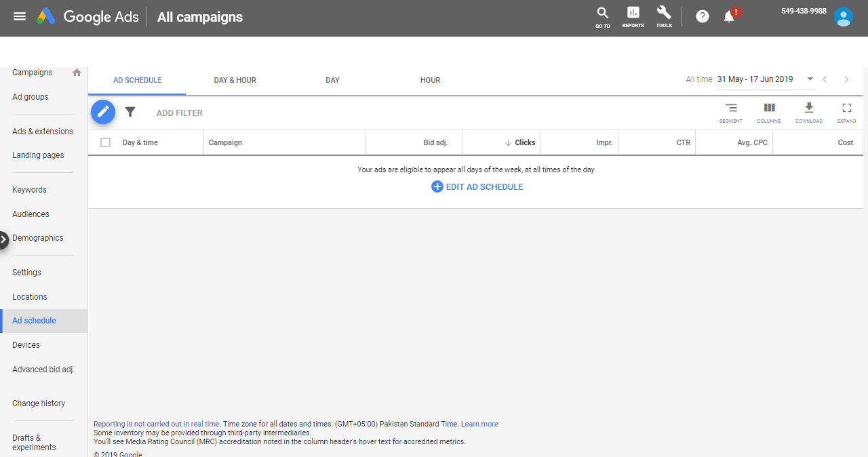Open the Learn more link
Screen dimensions: 868x457
point(479,424)
